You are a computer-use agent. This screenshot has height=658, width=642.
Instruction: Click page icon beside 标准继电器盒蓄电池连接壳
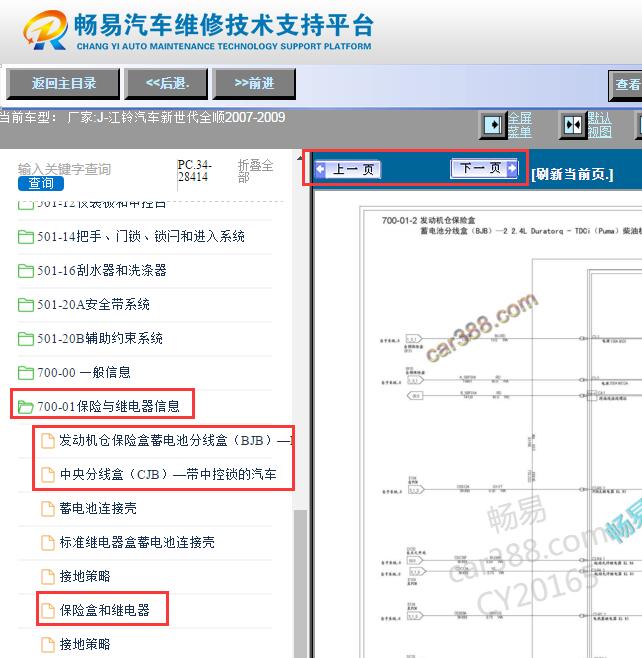48,543
